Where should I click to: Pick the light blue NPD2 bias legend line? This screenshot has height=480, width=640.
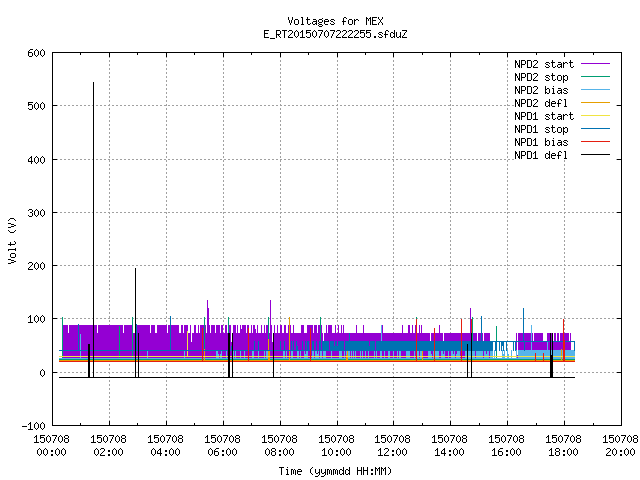(x=596, y=89)
